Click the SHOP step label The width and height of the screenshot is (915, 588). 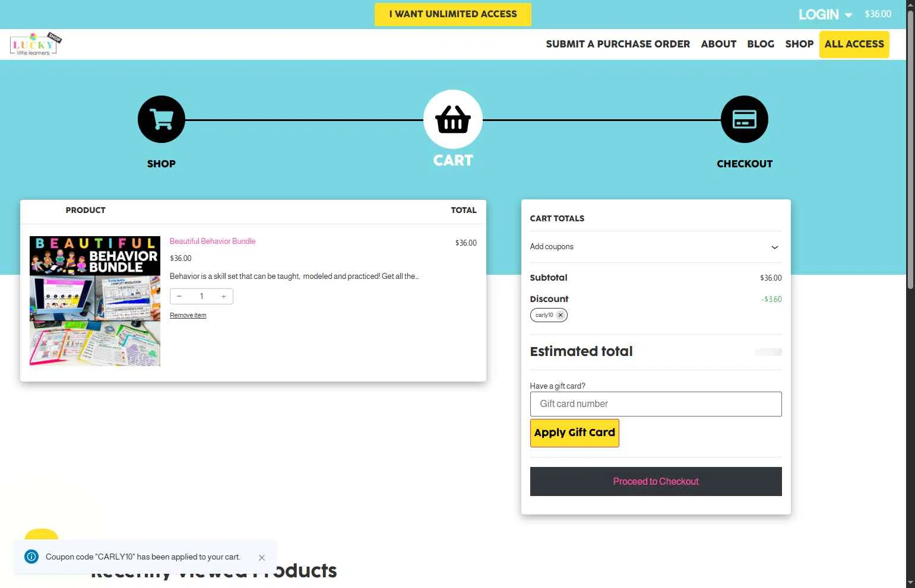(x=162, y=164)
